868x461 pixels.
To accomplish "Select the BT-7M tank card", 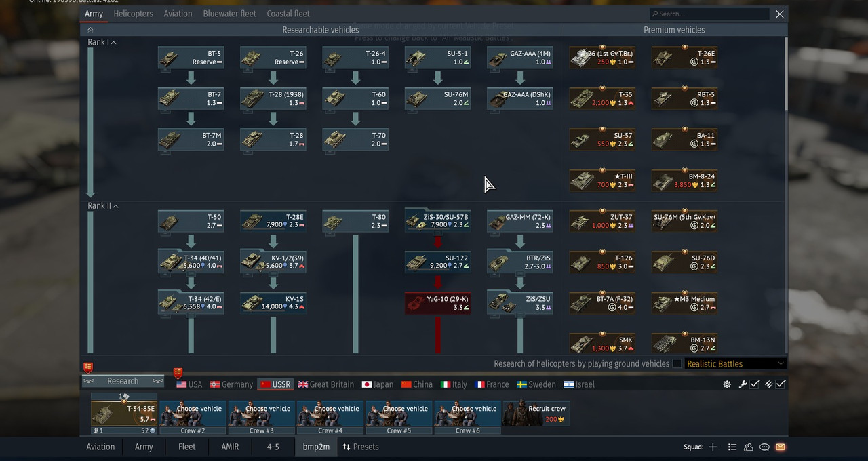I will pos(191,140).
